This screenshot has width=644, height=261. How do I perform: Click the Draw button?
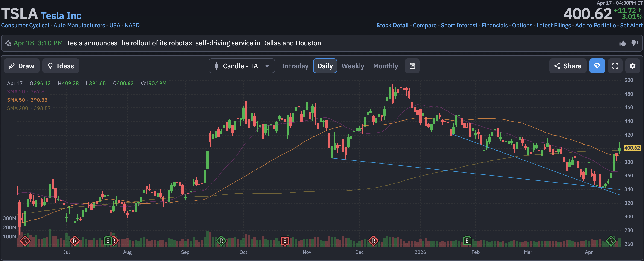[x=21, y=66]
